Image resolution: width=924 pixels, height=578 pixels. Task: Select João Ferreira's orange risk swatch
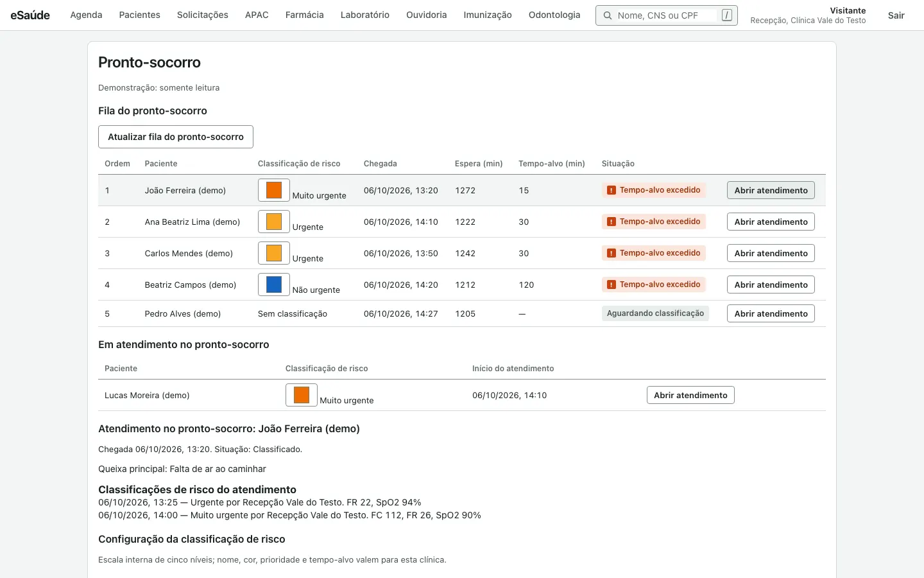click(x=274, y=190)
